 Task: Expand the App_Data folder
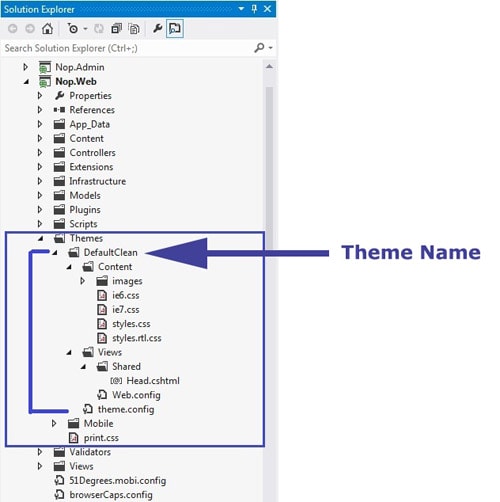click(40, 124)
